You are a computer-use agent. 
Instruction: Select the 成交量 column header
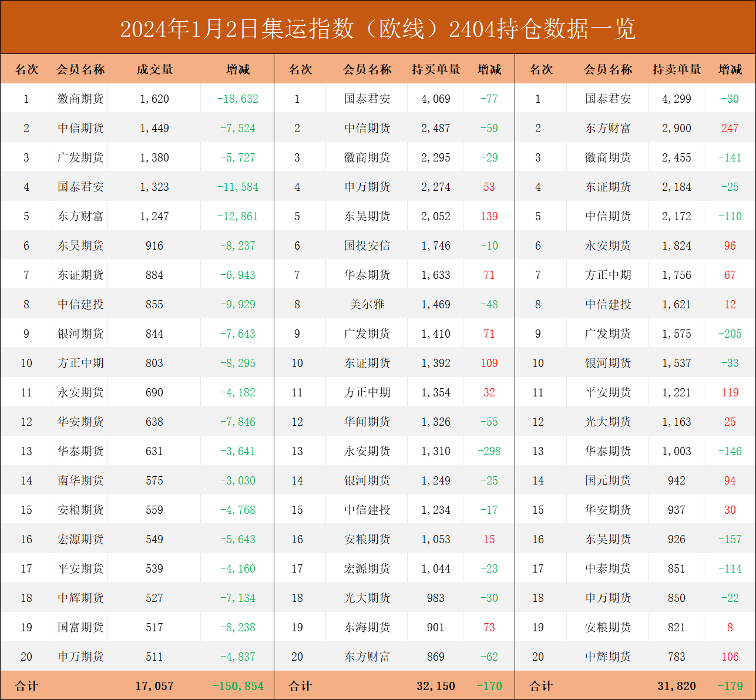(x=154, y=69)
